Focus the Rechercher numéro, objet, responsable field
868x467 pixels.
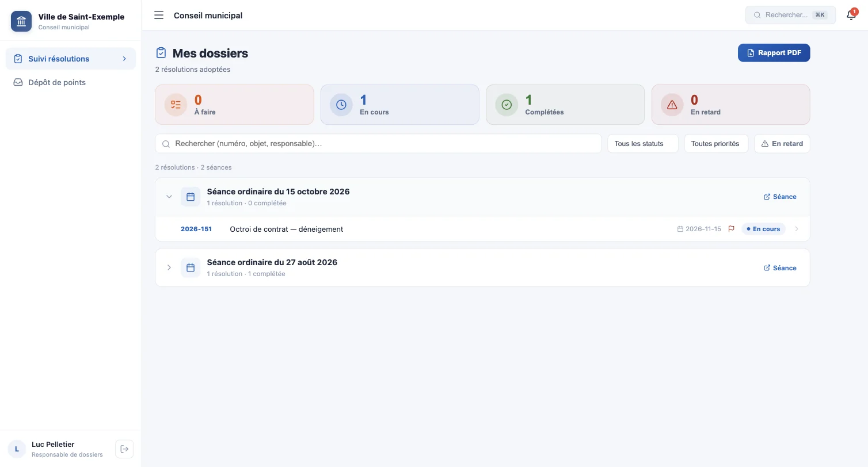click(378, 144)
